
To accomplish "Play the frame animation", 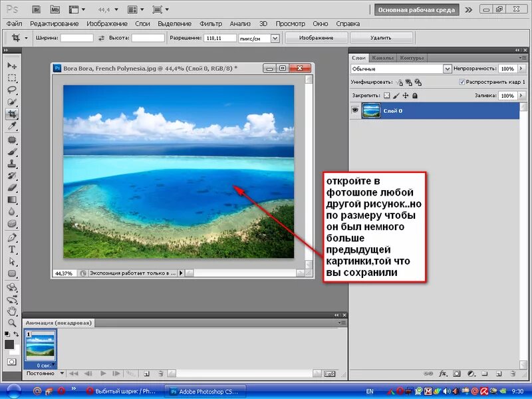I will pos(103,373).
